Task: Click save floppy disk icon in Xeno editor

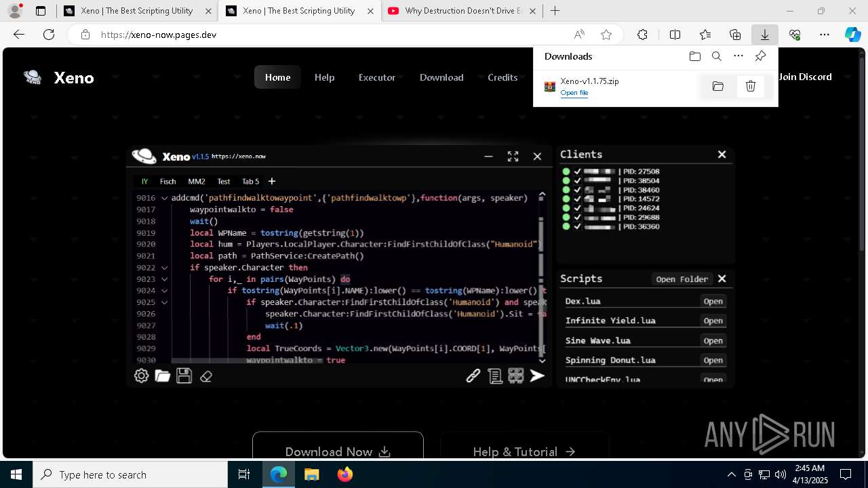Action: point(184,375)
